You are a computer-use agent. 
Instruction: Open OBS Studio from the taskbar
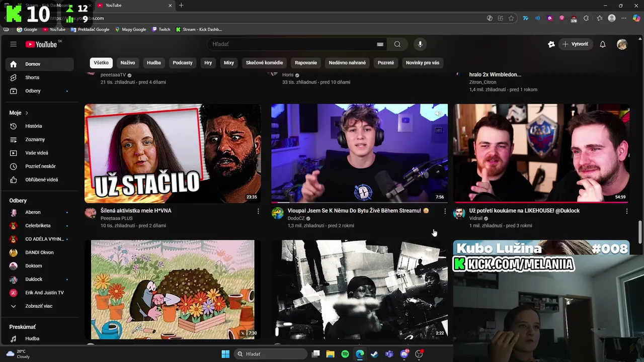pyautogui.click(x=419, y=354)
